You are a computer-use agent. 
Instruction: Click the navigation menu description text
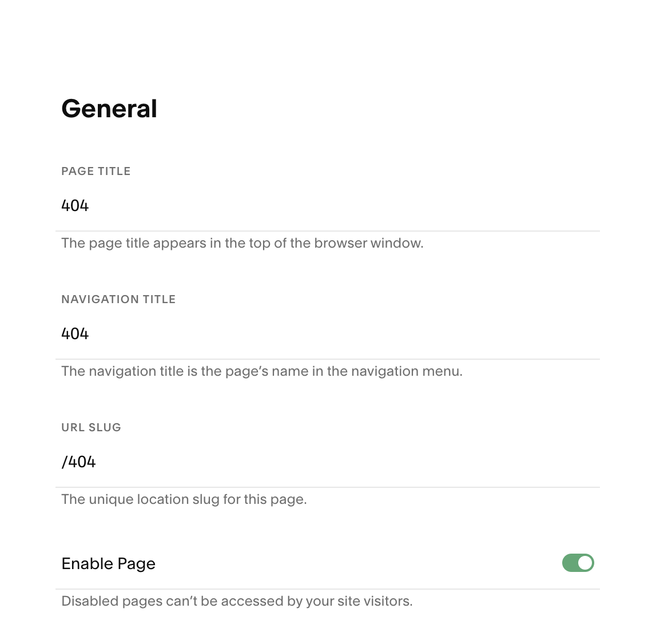(262, 371)
